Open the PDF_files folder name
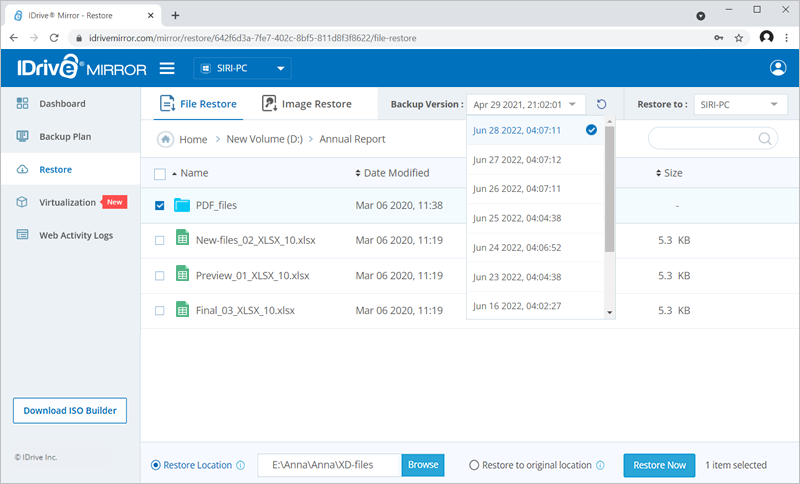 pos(216,206)
